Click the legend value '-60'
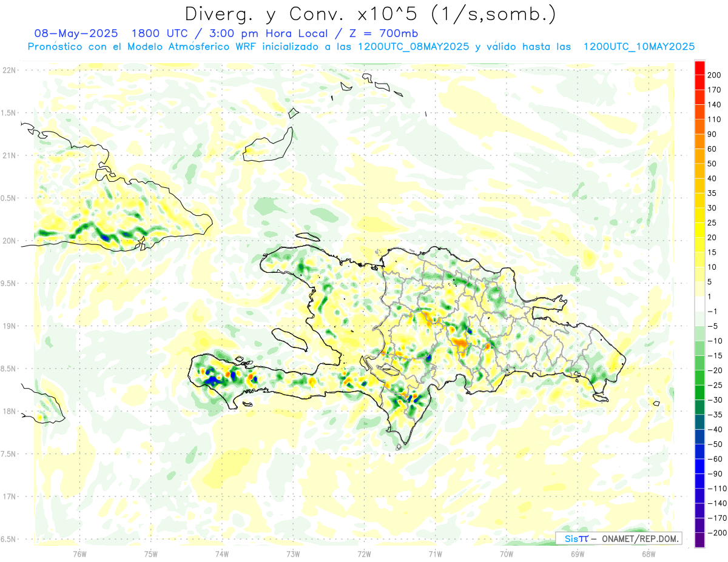 (716, 459)
